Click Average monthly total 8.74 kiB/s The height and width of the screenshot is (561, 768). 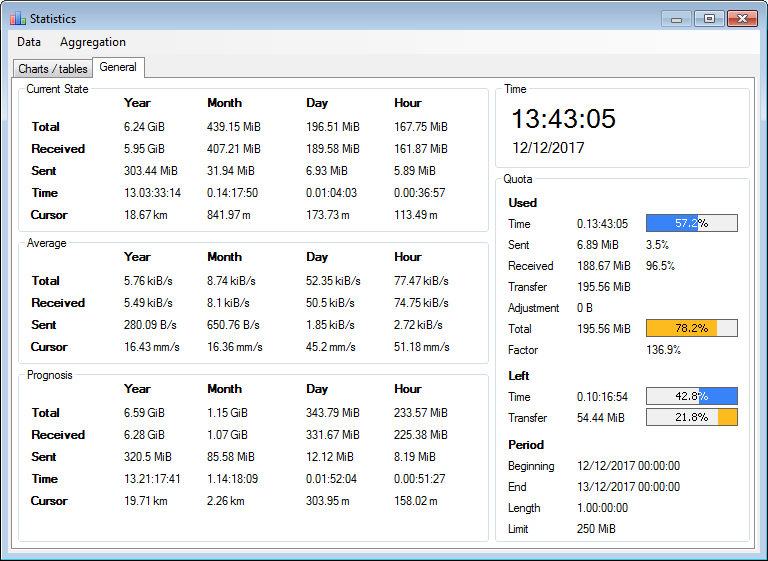pos(231,281)
